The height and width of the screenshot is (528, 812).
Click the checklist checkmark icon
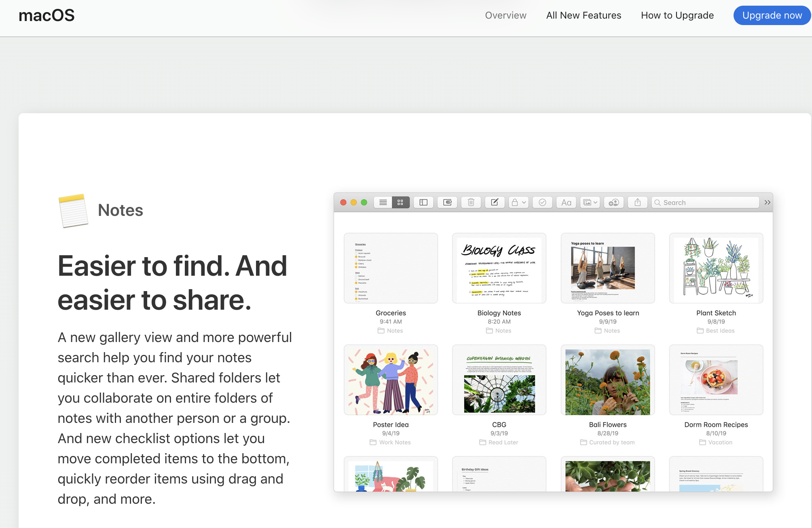coord(542,203)
